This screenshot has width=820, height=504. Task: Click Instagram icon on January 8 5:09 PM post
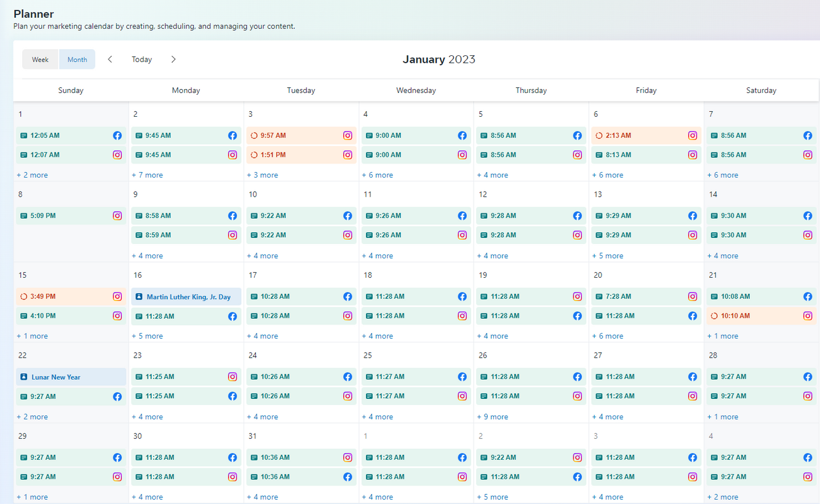click(117, 216)
